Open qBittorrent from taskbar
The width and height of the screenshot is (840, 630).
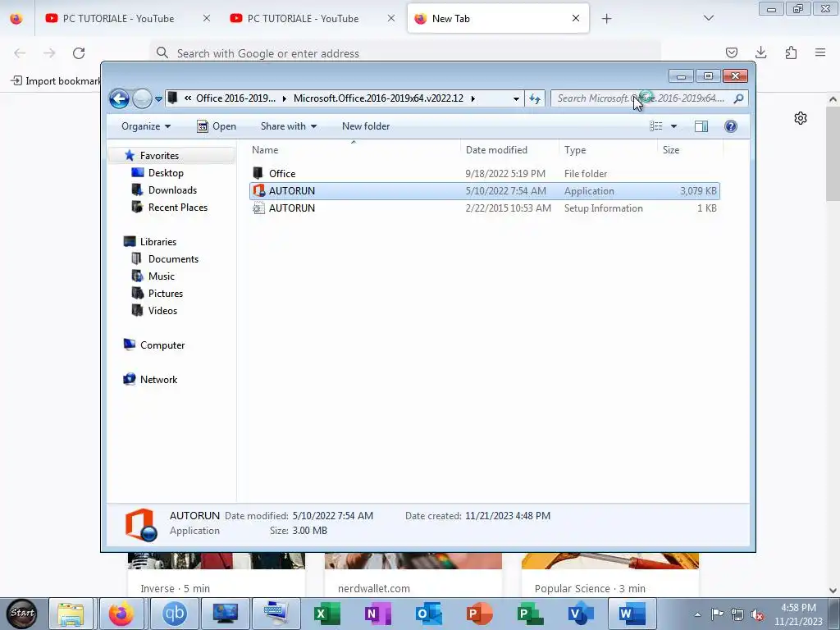175,614
